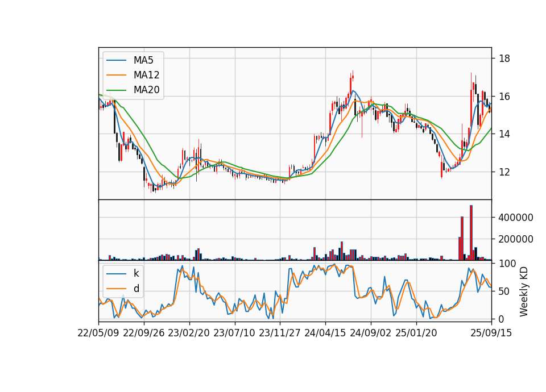
Task: Click the second-tallest volume bar near 400000
Action: point(462,238)
